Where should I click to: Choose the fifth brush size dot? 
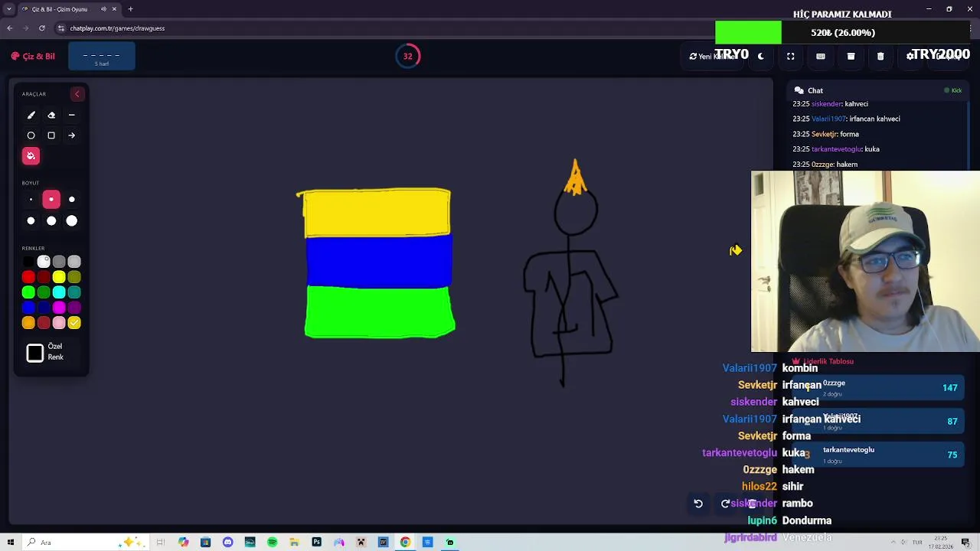pos(51,221)
